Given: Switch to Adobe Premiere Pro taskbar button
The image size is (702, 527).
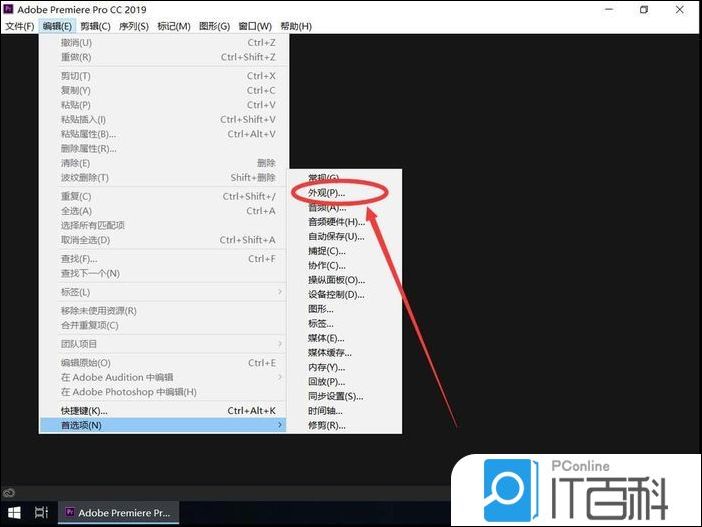Looking at the screenshot, I should pos(119,513).
